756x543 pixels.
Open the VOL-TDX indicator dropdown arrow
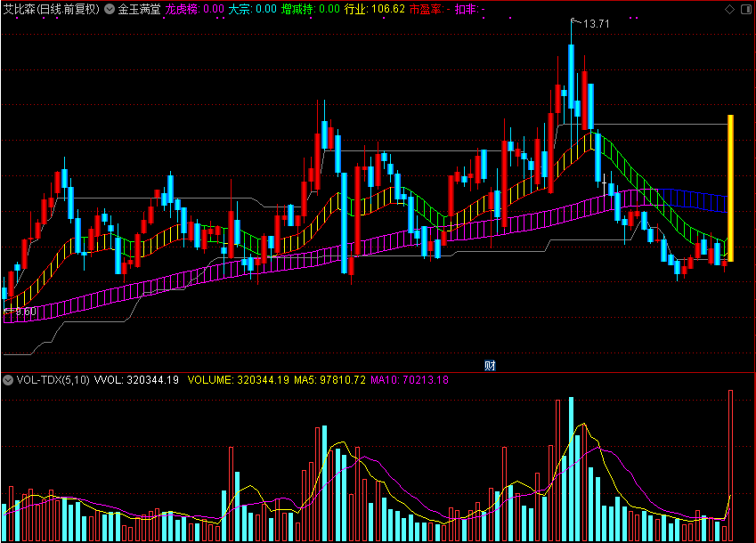[8, 380]
